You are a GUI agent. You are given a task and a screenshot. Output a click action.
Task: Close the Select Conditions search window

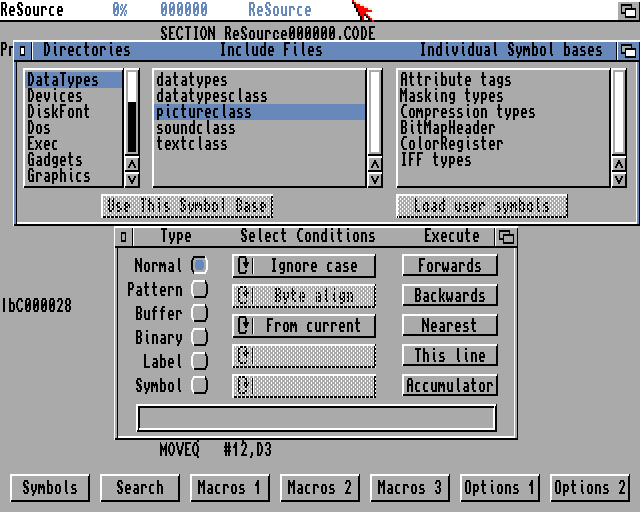pyautogui.click(x=124, y=237)
